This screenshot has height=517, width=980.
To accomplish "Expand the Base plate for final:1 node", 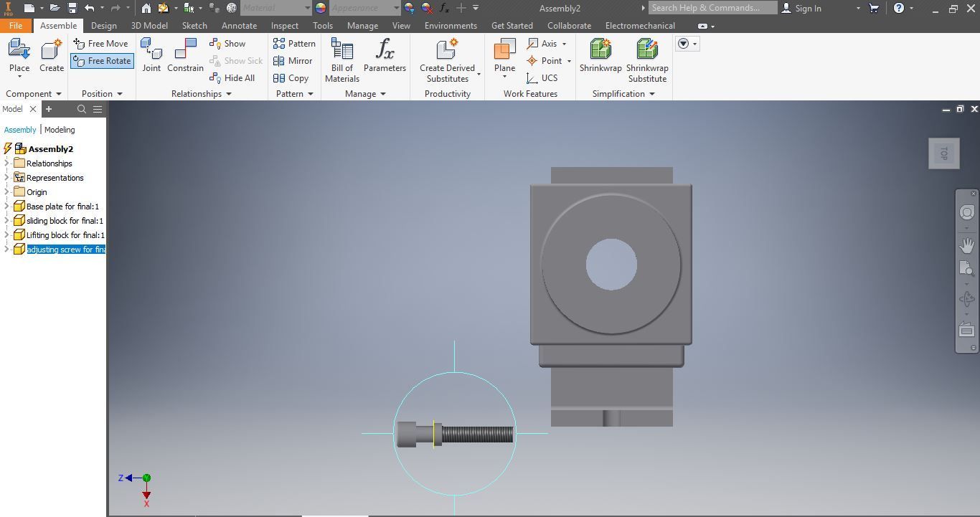I will [6, 207].
